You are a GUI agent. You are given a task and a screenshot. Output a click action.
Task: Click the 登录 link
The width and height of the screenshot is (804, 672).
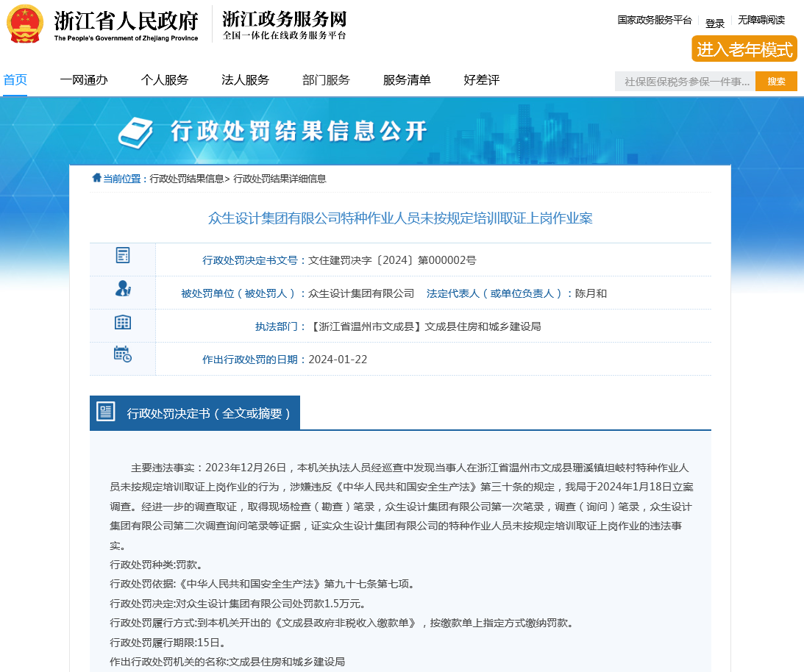pos(715,23)
